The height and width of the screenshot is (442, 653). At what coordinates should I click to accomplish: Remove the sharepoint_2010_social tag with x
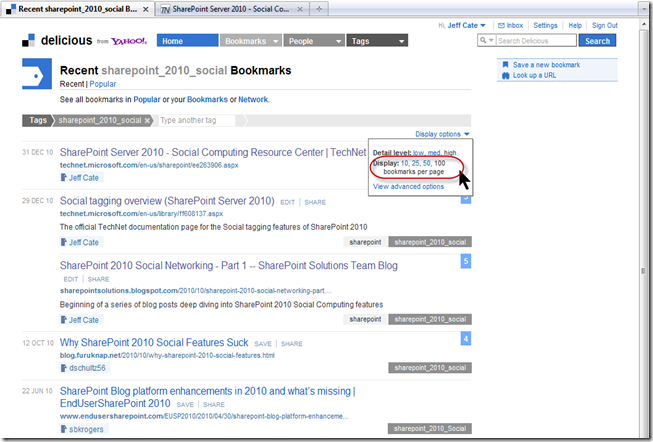pyautogui.click(x=147, y=121)
